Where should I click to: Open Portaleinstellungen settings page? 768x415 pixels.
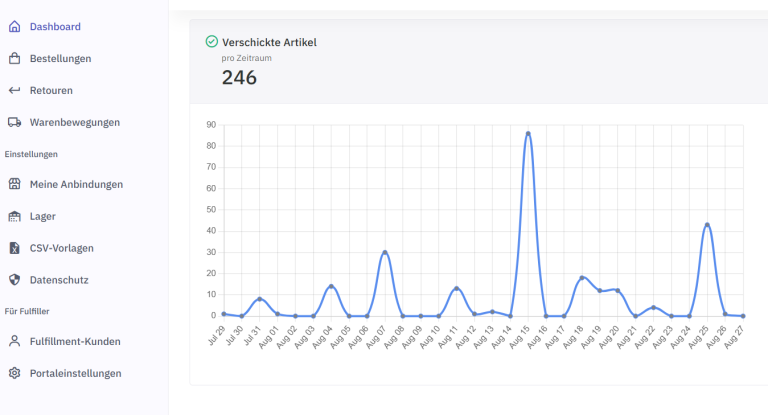(76, 373)
